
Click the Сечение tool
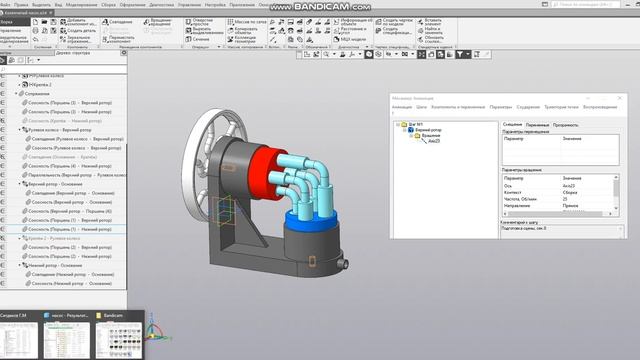point(197,39)
